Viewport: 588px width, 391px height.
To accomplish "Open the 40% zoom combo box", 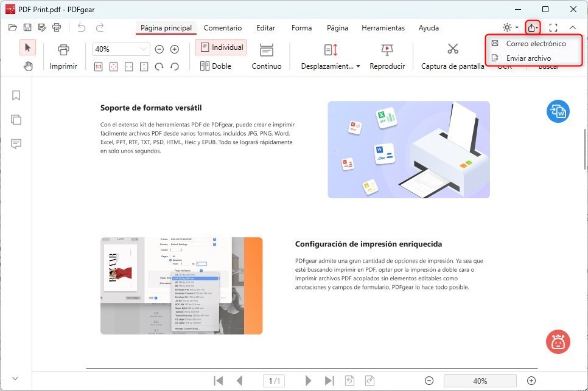I will click(121, 49).
